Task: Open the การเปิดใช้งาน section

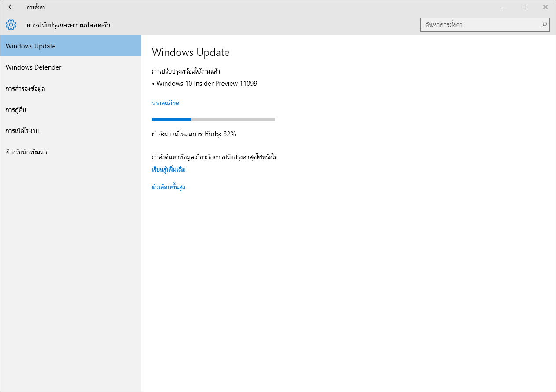Action: [70, 130]
